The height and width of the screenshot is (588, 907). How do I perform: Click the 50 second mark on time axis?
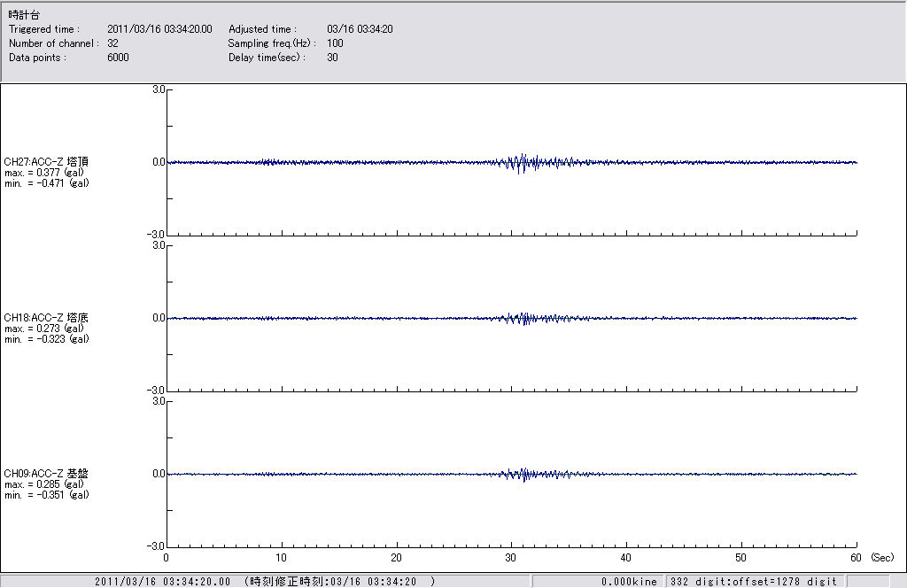(741, 558)
